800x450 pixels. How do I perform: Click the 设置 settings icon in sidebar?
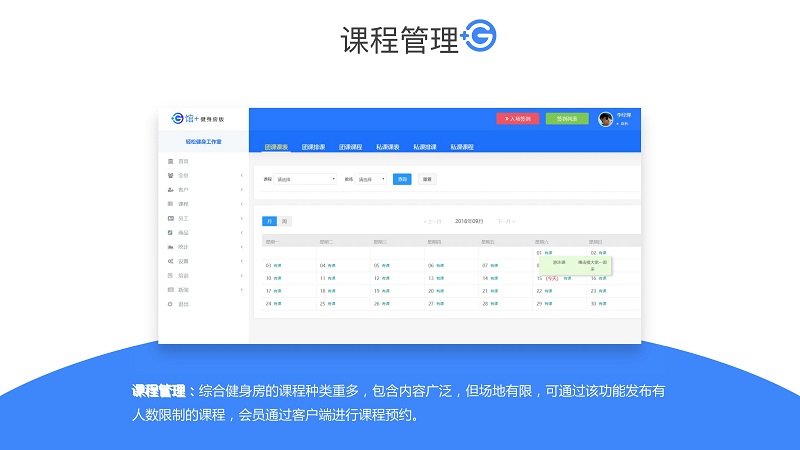[x=170, y=261]
